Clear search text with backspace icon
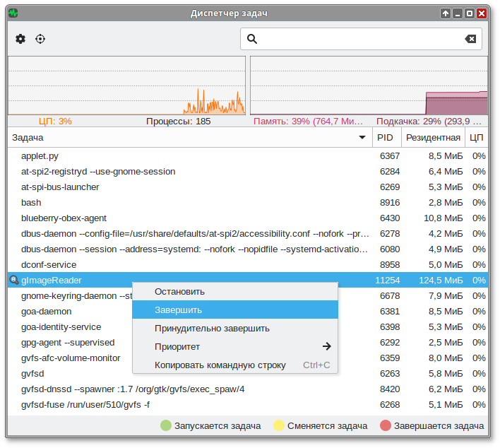 [x=470, y=39]
